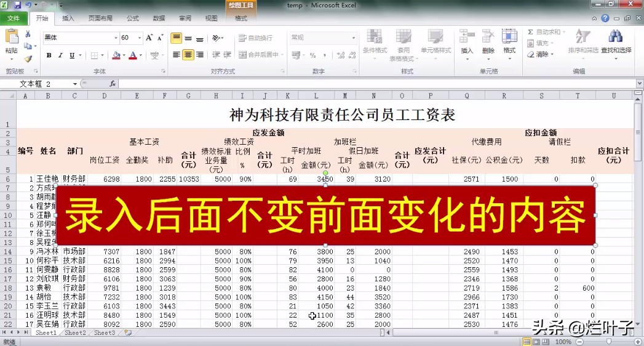Click the fx insert function icon
This screenshot has width=644, height=346.
[112, 84]
